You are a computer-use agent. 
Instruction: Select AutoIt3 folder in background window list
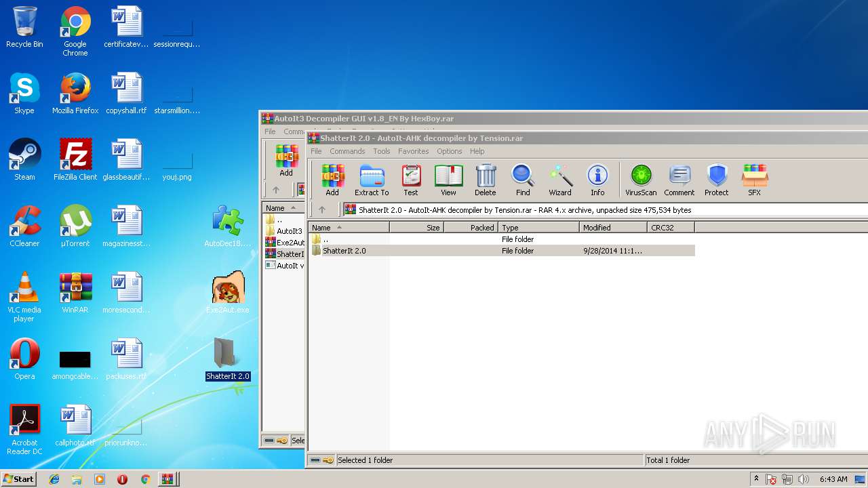[284, 231]
